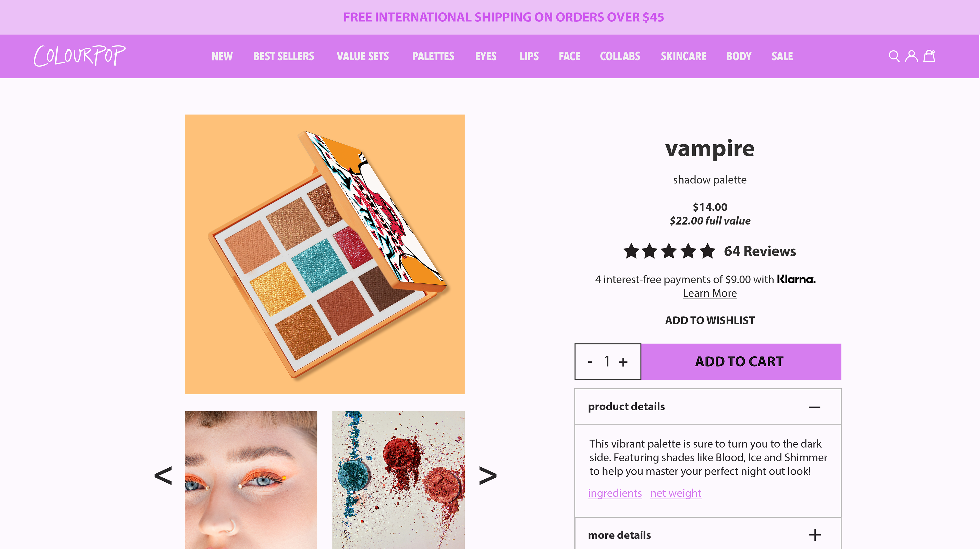Click ADD TO WISHLIST
The image size is (980, 549).
[710, 320]
